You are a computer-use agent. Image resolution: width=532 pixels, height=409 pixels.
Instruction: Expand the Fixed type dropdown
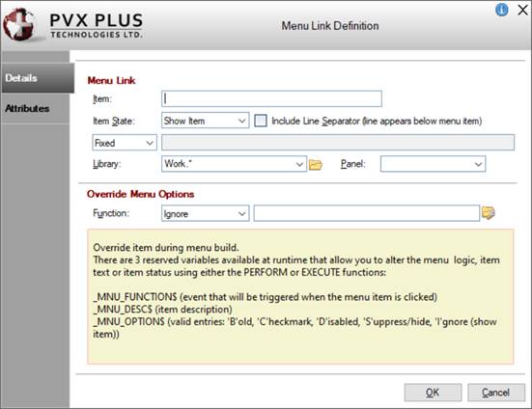125,143
